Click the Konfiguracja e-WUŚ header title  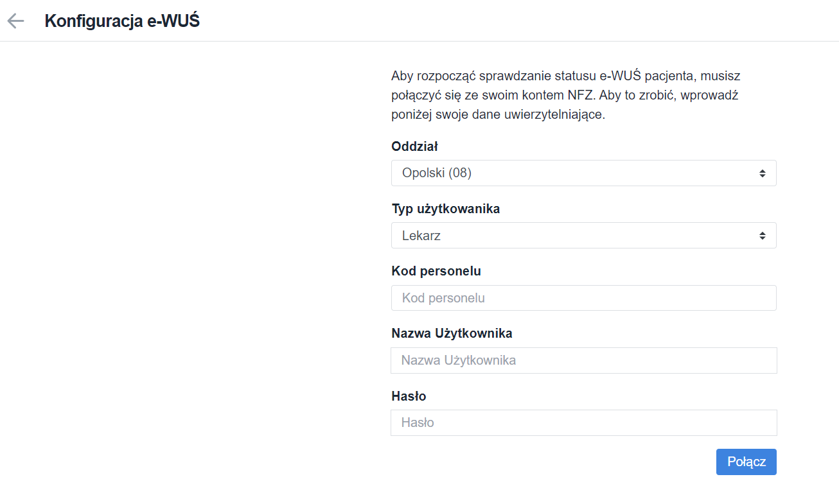point(121,21)
